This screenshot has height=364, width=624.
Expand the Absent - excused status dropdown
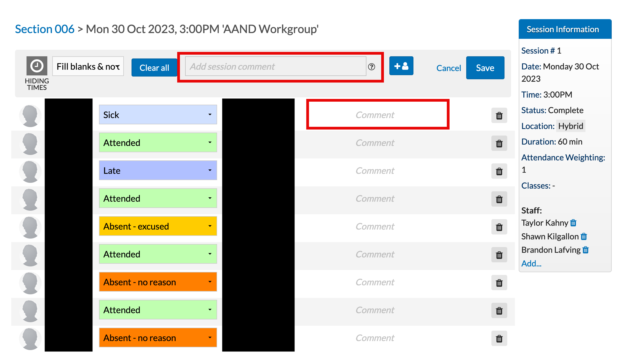(x=158, y=226)
